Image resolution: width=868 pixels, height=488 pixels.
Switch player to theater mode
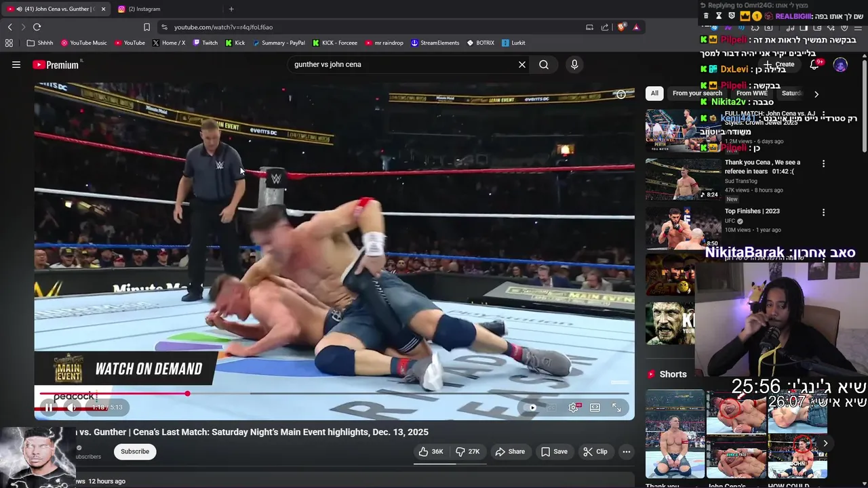pyautogui.click(x=595, y=407)
